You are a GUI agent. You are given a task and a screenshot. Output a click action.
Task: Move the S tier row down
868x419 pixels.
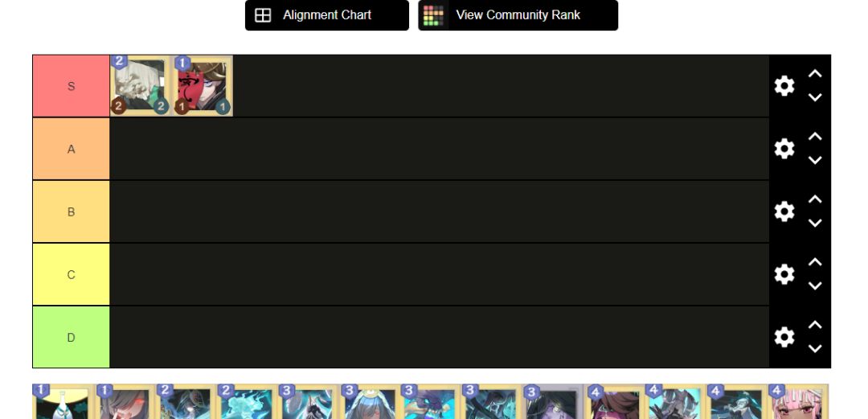[x=815, y=97]
